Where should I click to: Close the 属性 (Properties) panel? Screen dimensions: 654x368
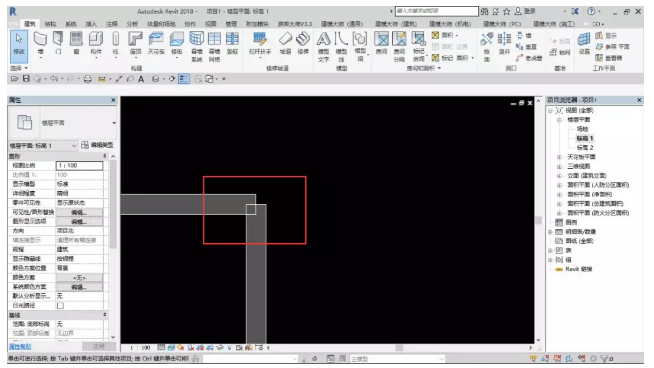click(113, 100)
